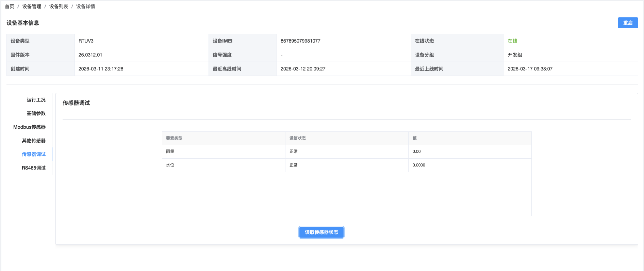Click the 读取传感器状态 button
Viewport: 644px width, 271px height.
(321, 232)
